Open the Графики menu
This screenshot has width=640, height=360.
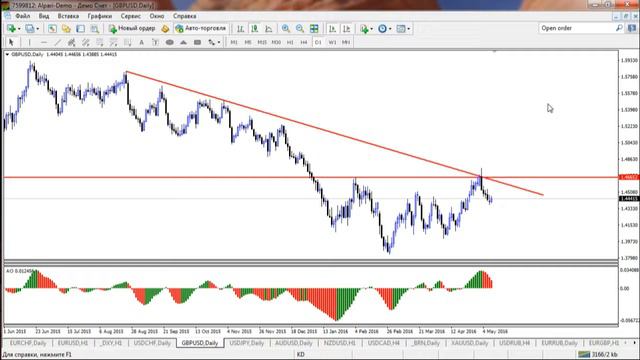[x=100, y=16]
